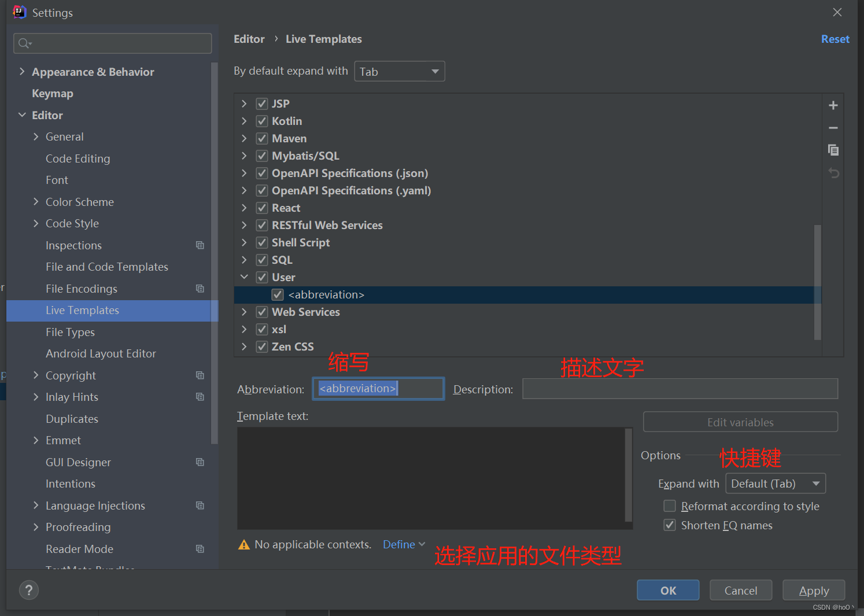The height and width of the screenshot is (616, 864).
Task: Click the Template text scrollbar
Action: [x=629, y=475]
